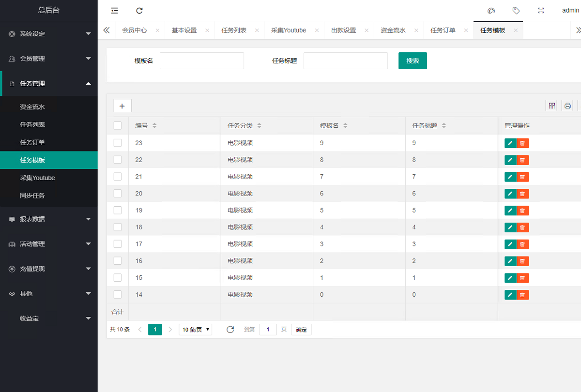
Task: Expand the 系统设定 sidebar menu
Action: (x=48, y=34)
